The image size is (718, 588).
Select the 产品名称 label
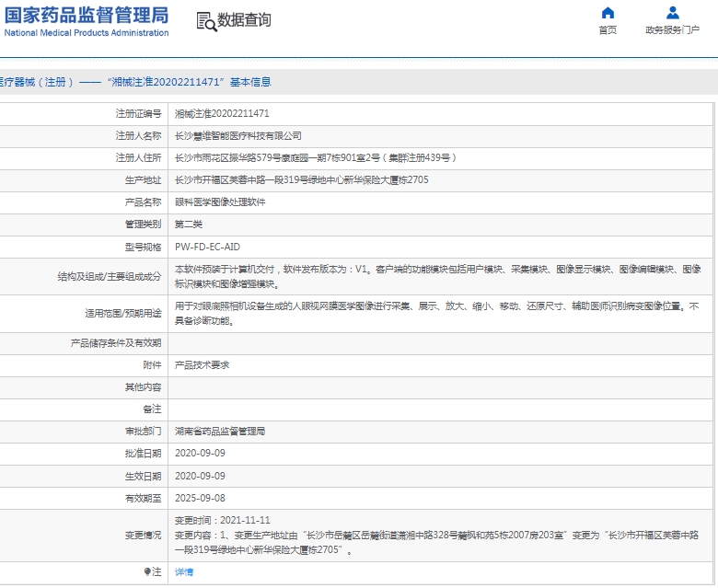click(143, 202)
